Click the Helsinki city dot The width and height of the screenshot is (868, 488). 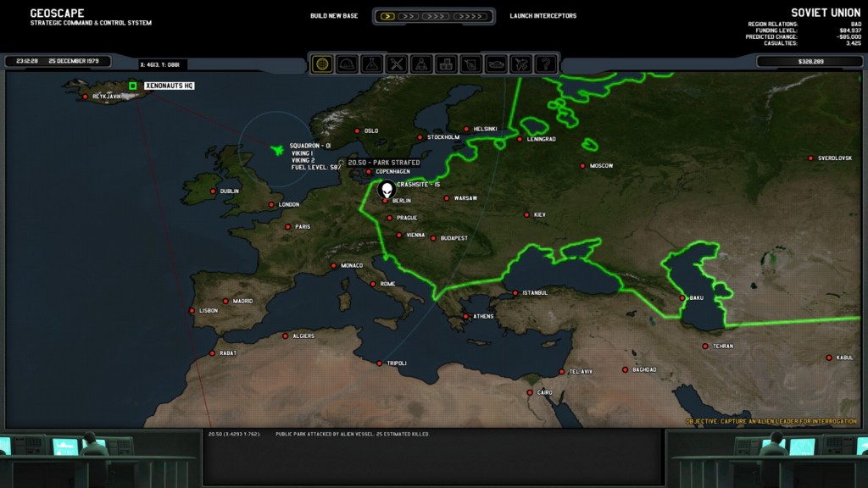pyautogui.click(x=467, y=130)
